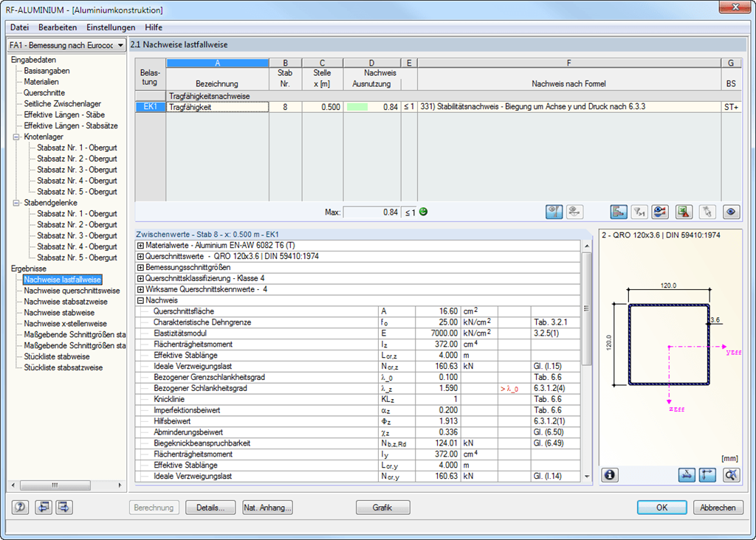This screenshot has width=756, height=540.
Task: Open the help icon at bottom left
Action: point(20,508)
